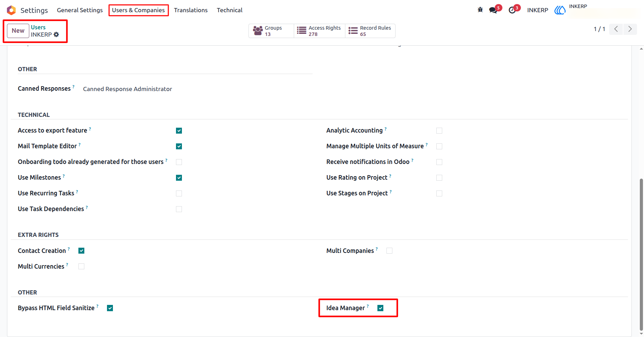
Task: Uncheck Access to export feature
Action: [x=179, y=130]
